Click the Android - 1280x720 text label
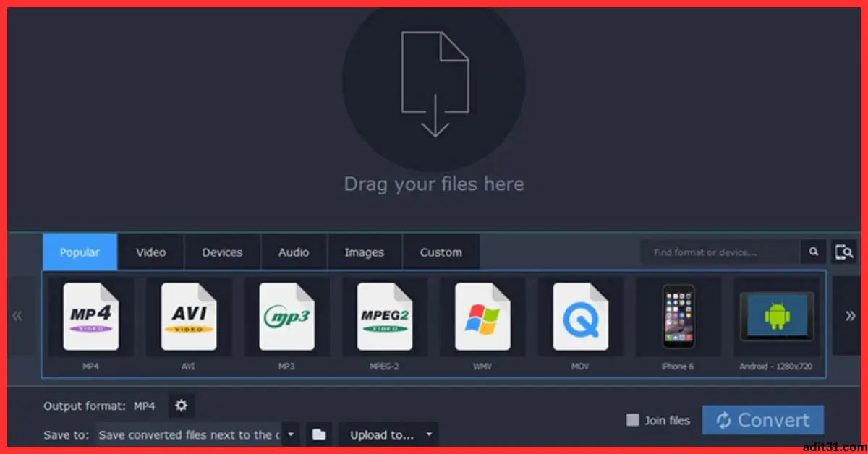Viewport: 868px width, 454px height. pos(776,367)
